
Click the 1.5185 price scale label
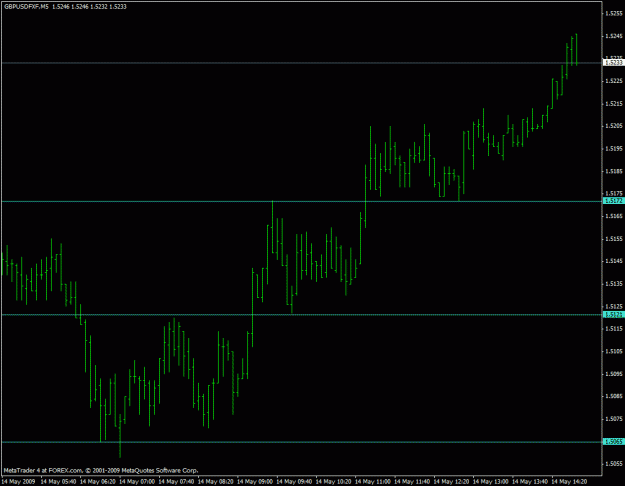click(614, 171)
